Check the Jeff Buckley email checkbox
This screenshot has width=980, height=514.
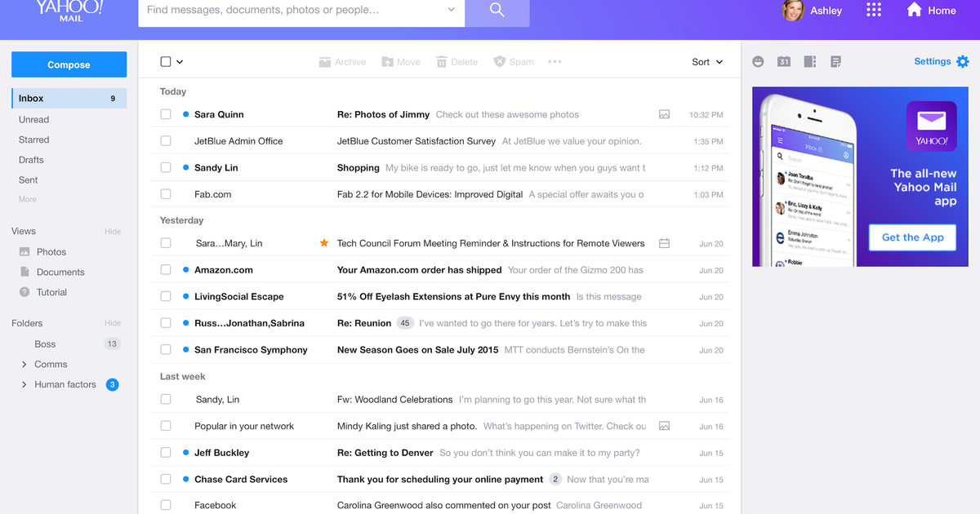[x=166, y=452]
